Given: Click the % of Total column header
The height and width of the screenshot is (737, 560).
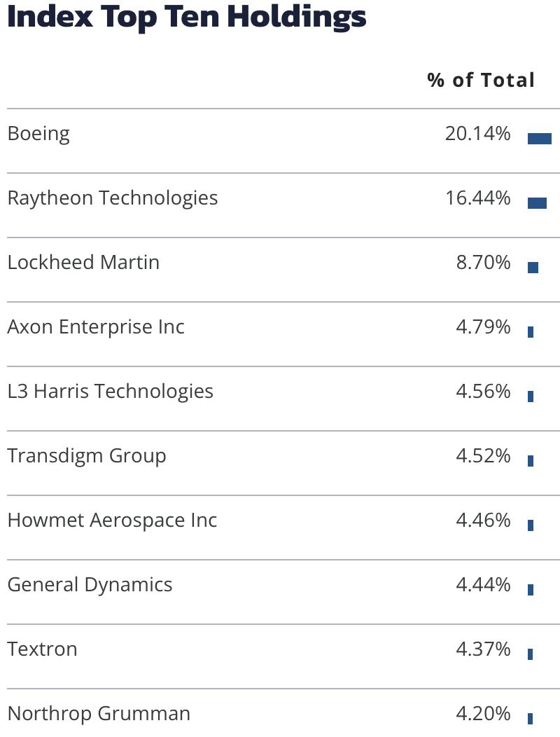Looking at the screenshot, I should 481,80.
